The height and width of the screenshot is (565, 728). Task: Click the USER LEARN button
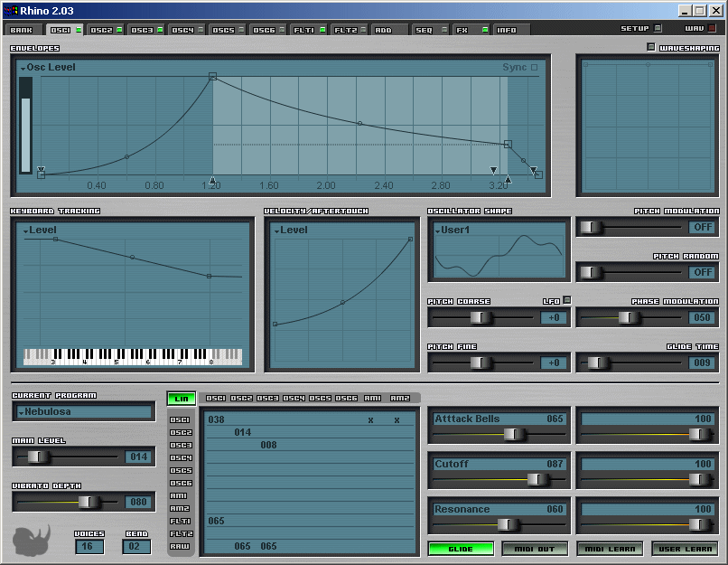pos(685,549)
